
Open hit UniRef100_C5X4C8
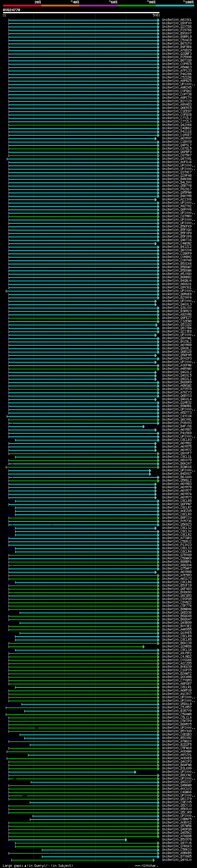point(176,40)
